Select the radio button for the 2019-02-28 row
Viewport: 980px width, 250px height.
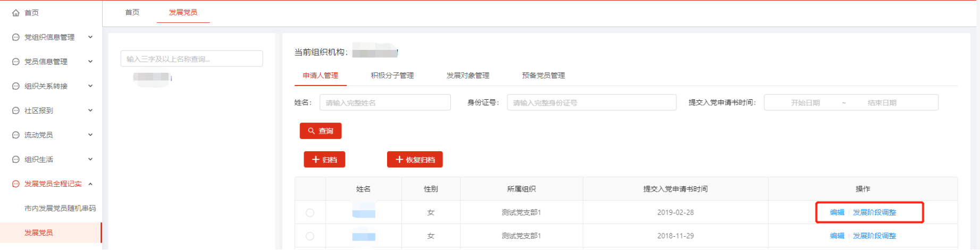click(x=310, y=213)
